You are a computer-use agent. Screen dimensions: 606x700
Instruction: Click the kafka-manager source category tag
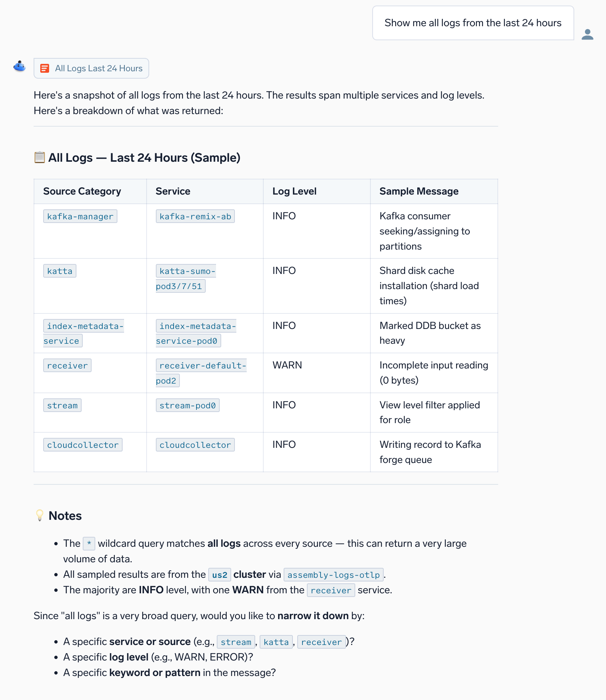[80, 216]
